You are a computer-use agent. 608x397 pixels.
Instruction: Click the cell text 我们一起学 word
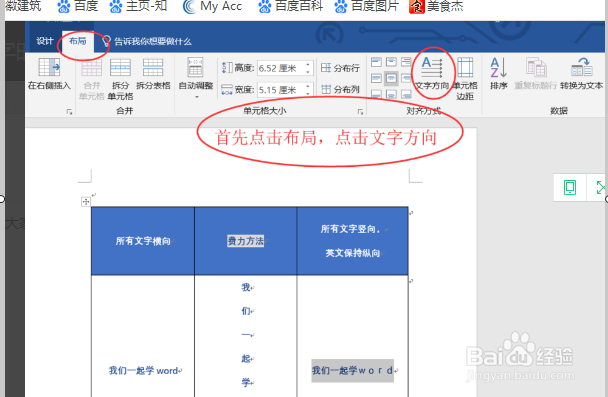click(x=143, y=371)
